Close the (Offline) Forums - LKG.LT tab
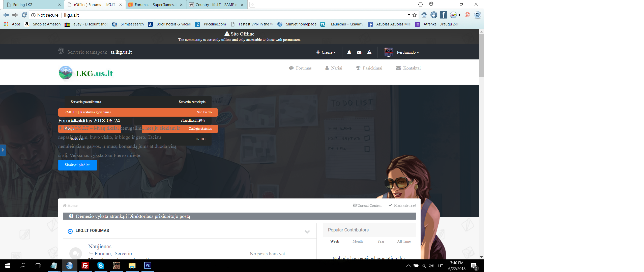The height and width of the screenshot is (272, 644). coord(121,5)
